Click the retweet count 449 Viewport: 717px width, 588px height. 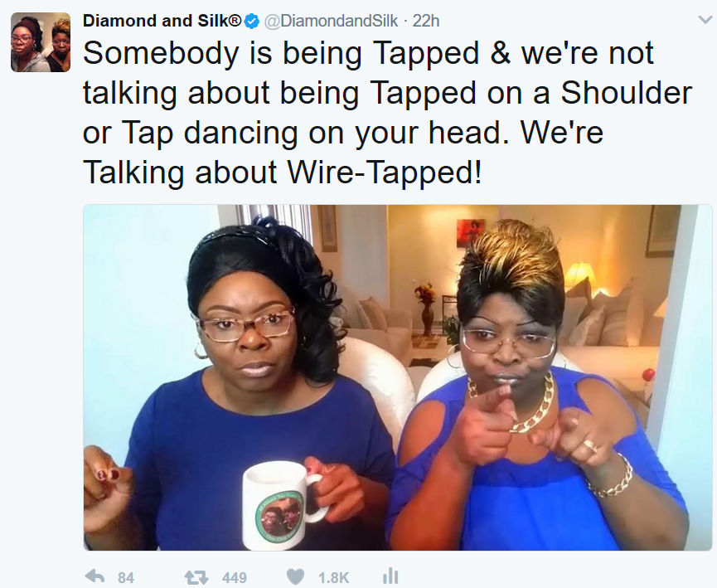tap(234, 578)
